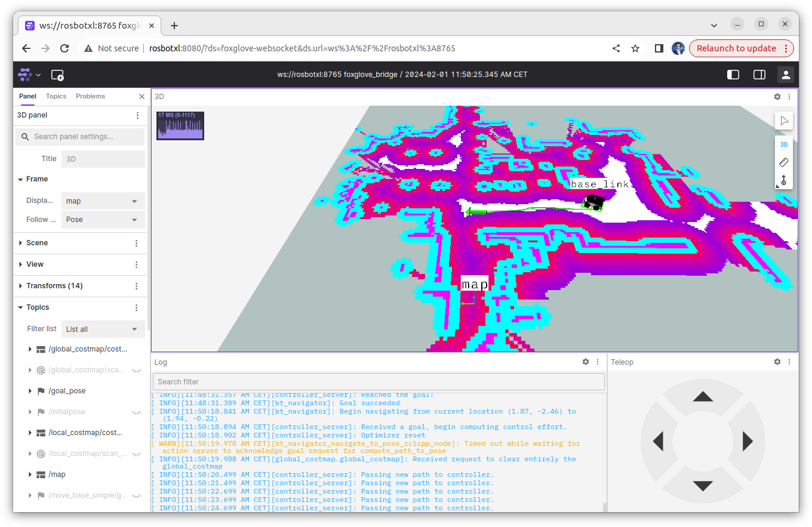Open the Display frame dropdown showing map
This screenshot has width=812, height=527.
103,201
